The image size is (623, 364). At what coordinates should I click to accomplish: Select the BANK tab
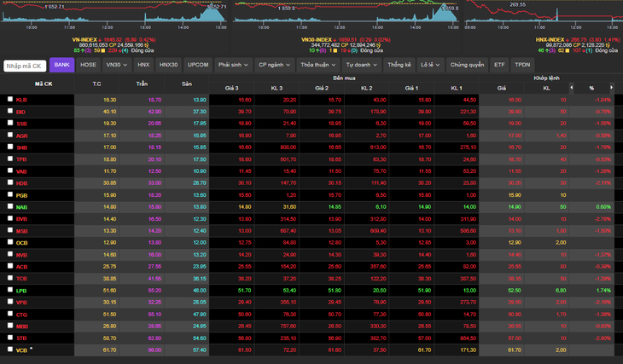(62, 65)
